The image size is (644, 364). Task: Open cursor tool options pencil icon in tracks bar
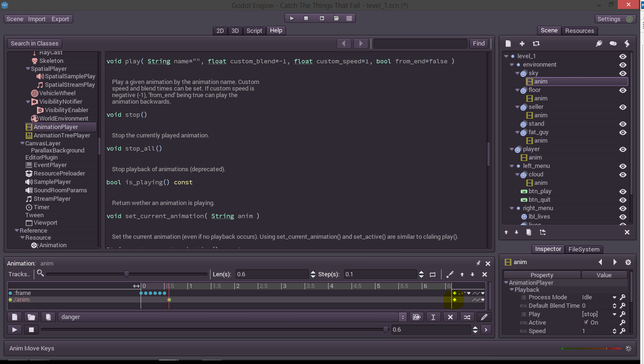pos(450,274)
